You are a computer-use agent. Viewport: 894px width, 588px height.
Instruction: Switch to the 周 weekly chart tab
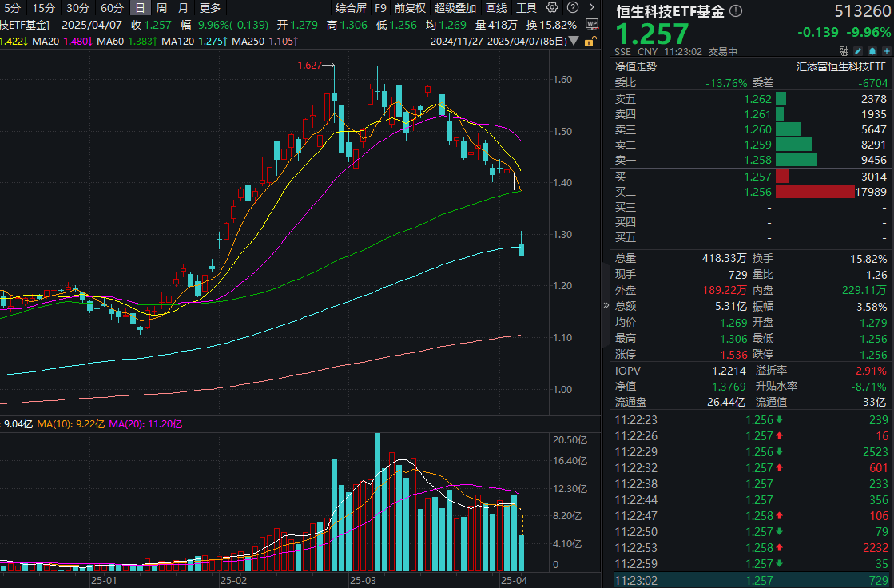coord(163,8)
